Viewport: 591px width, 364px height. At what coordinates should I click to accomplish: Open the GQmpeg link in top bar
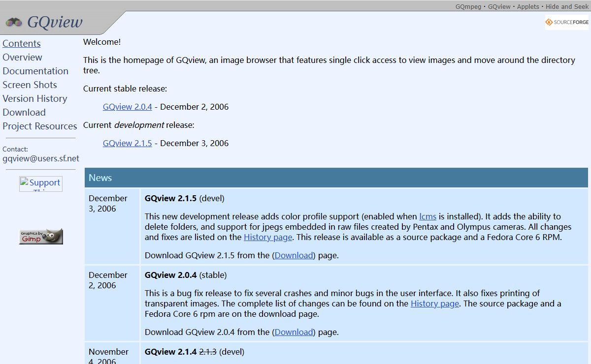tap(468, 6)
